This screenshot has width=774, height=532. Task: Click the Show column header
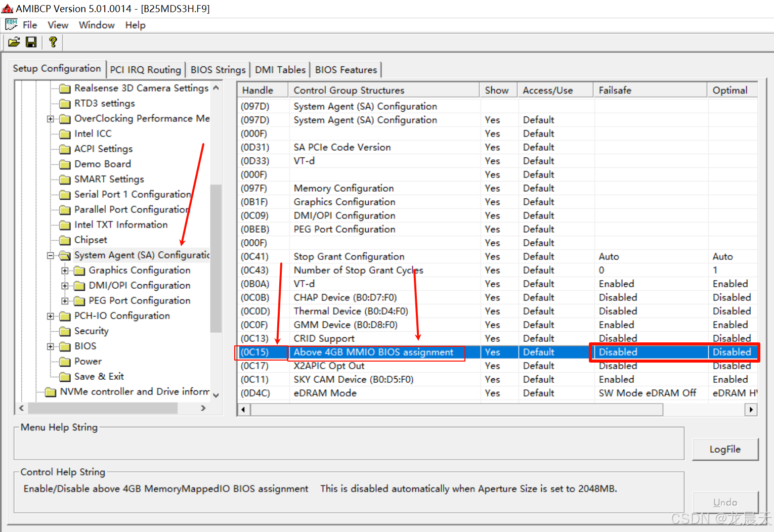(x=498, y=90)
